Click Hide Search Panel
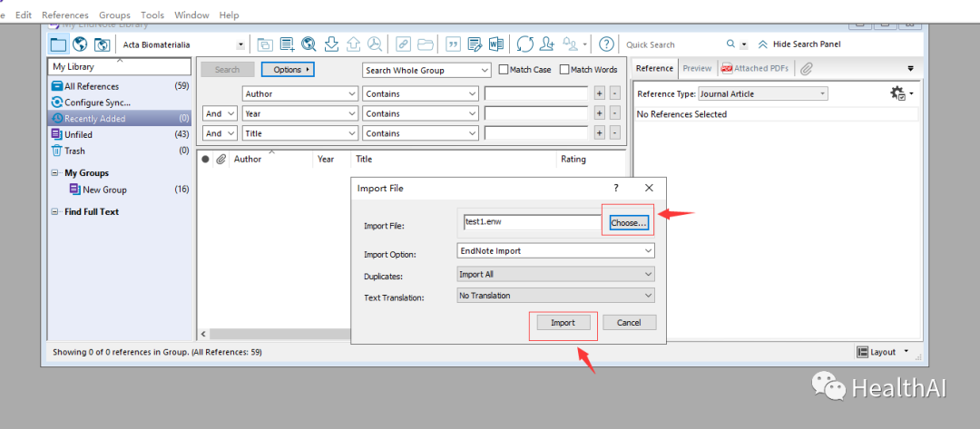Viewport: 980px width, 429px height. click(799, 44)
